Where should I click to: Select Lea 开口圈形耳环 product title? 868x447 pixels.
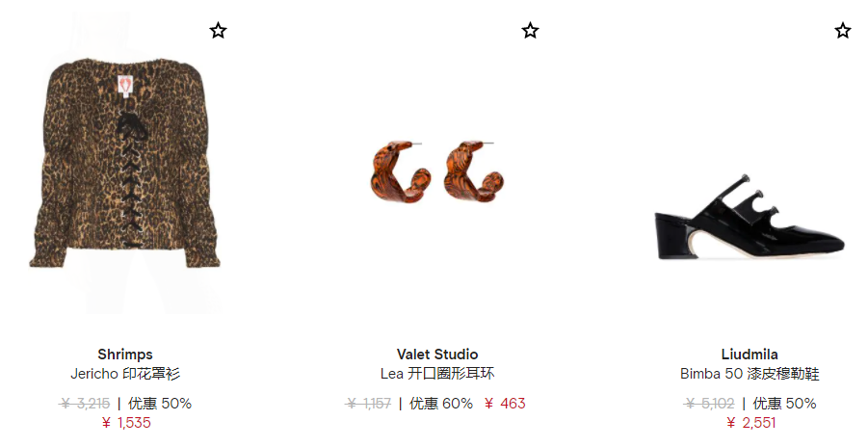point(437,374)
